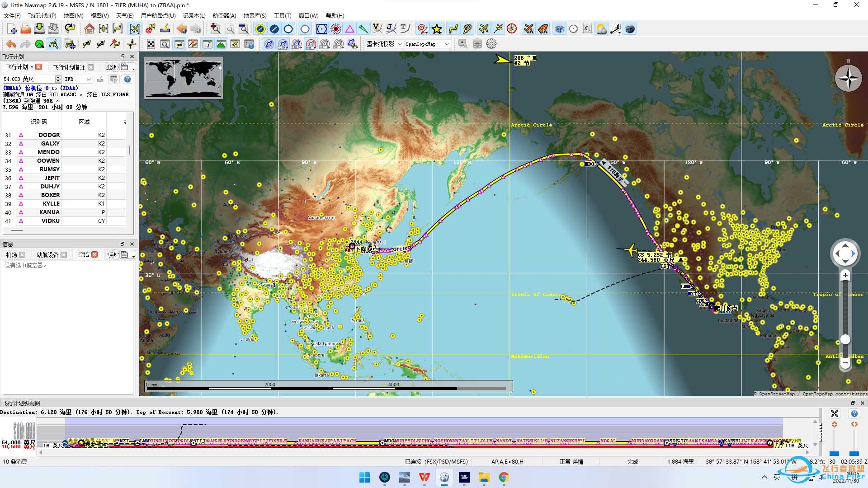This screenshot has height=488, width=868.
Task: Click the map zoom in plus button
Action: (x=845, y=275)
